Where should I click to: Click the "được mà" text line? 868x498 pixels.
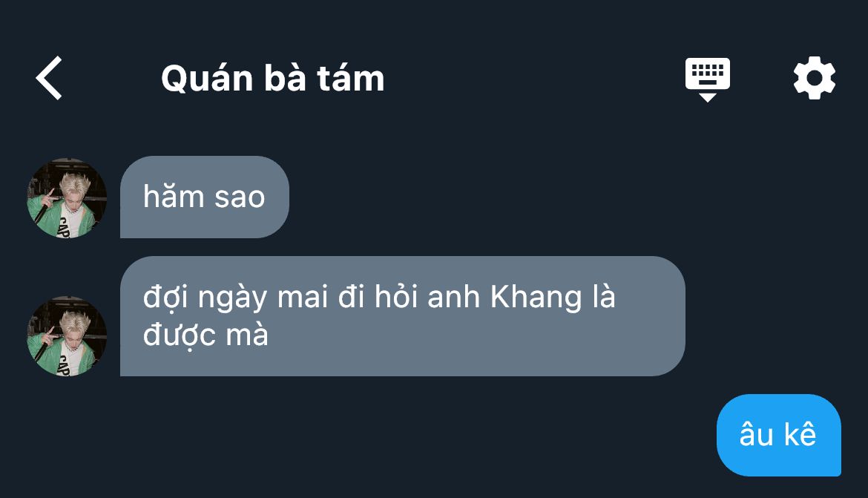(206, 335)
